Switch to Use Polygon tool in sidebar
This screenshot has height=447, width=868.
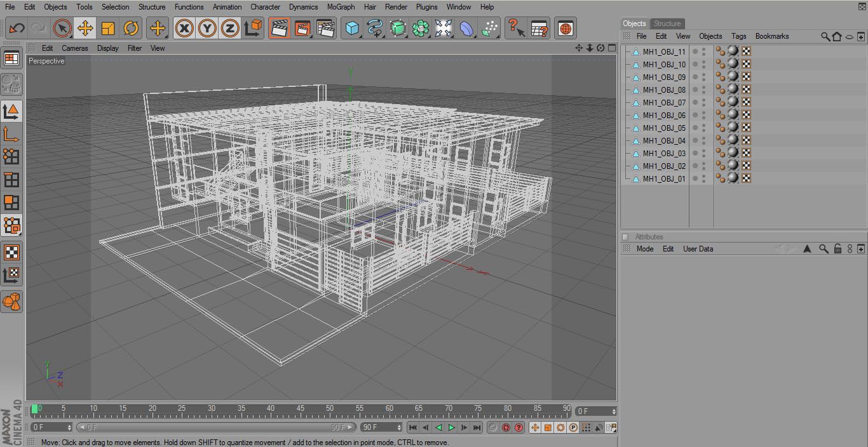point(11,203)
